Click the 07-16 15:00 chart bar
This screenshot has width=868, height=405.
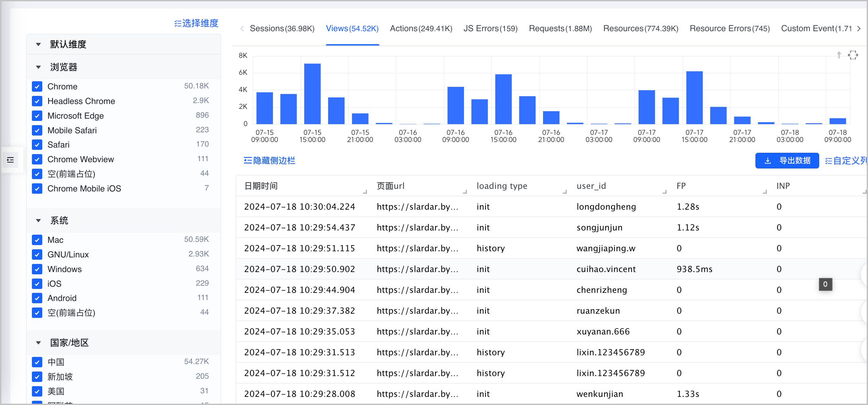pyautogui.click(x=503, y=99)
